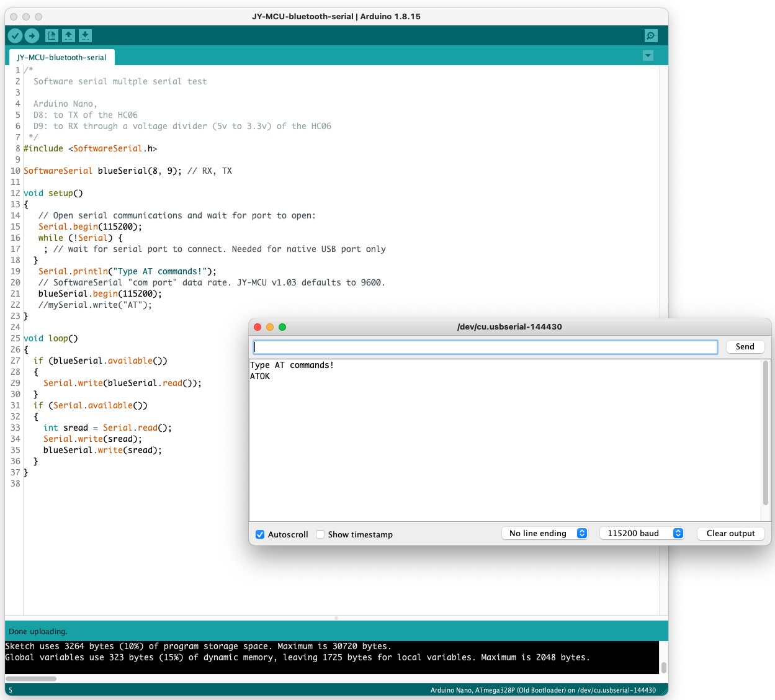Click the 'Type AT commands!' output line
Screen dimensions: 775x700
coord(292,365)
